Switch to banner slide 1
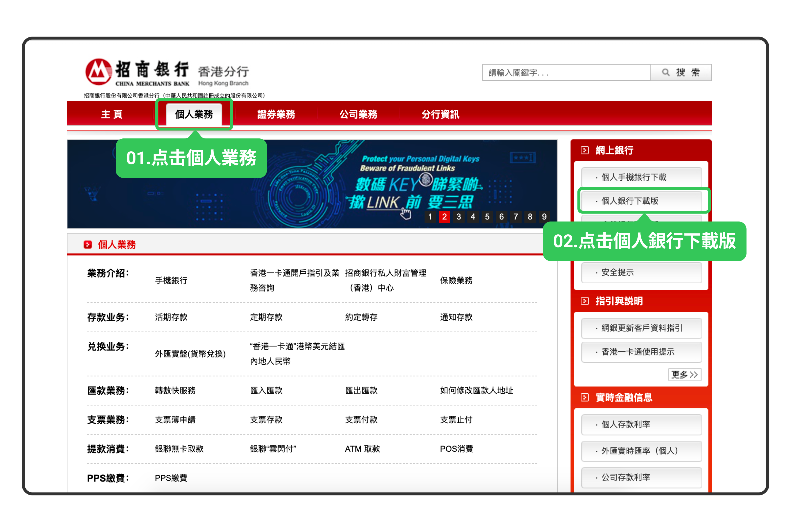The width and height of the screenshot is (791, 532). (x=430, y=217)
